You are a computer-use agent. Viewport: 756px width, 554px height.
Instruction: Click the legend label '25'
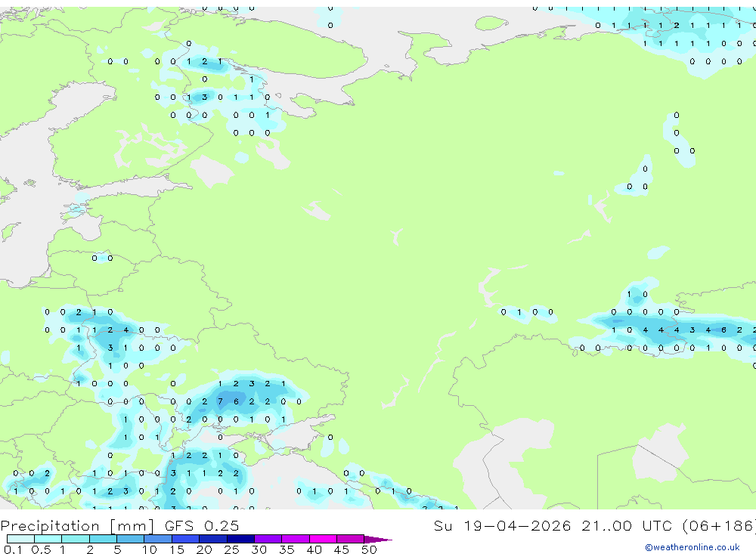231,549
